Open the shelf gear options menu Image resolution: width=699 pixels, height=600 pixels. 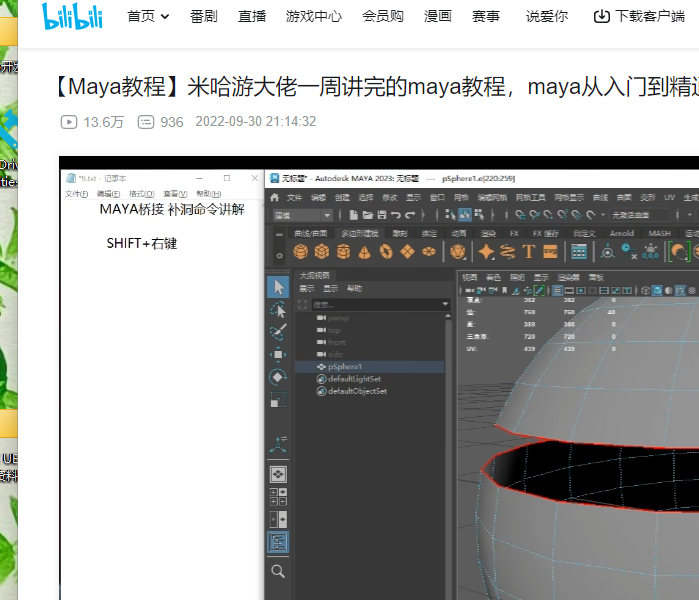pyautogui.click(x=280, y=255)
